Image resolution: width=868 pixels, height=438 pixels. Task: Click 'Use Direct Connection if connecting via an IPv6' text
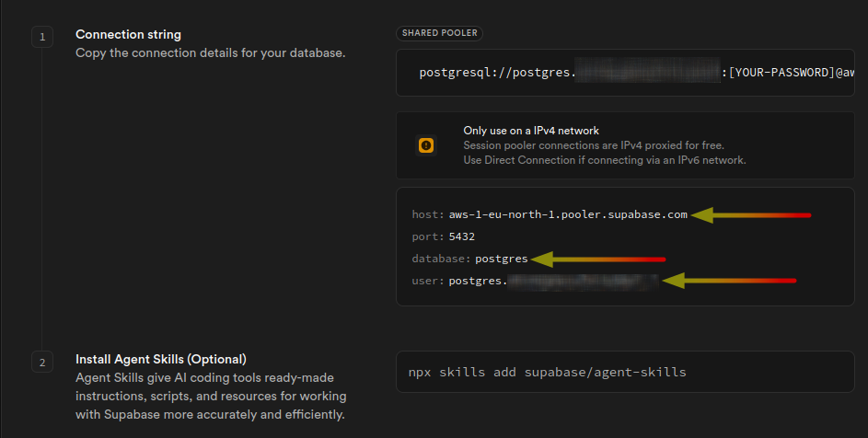pos(605,160)
